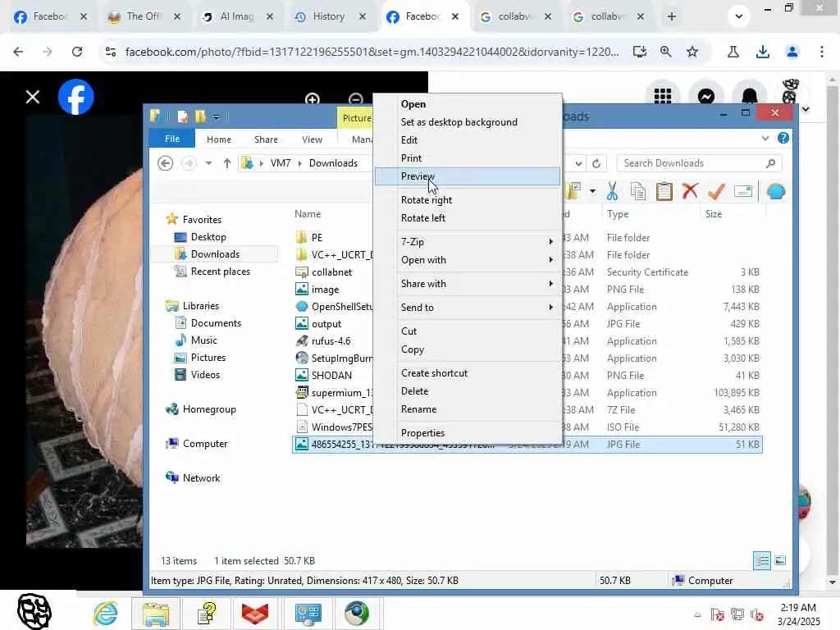Bookmark this page with star icon

click(692, 52)
